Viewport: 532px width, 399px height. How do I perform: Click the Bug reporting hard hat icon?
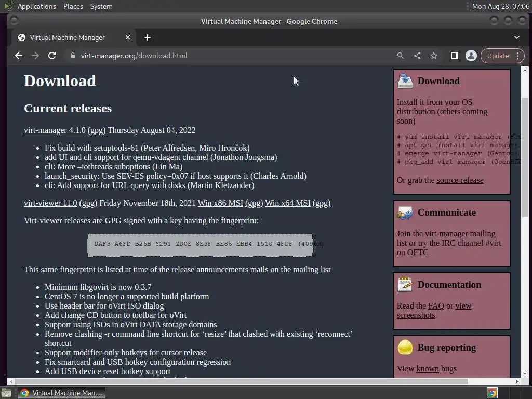405,347
